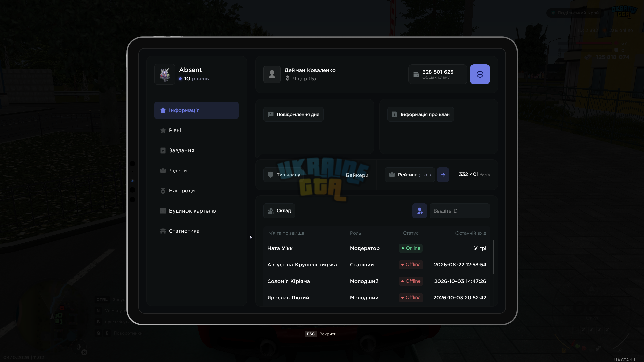This screenshot has width=644, height=362.
Task: Select member Августіна Крушельницька
Action: [x=377, y=265]
